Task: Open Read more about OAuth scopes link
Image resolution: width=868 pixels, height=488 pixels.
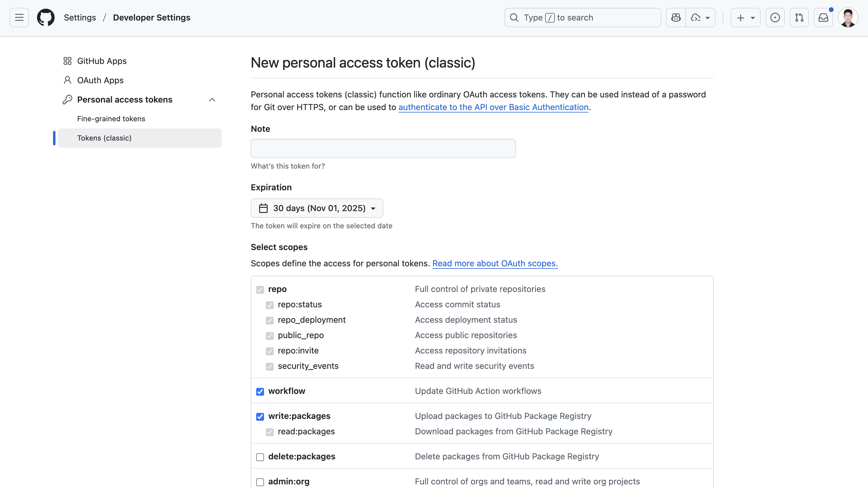Action: [495, 263]
